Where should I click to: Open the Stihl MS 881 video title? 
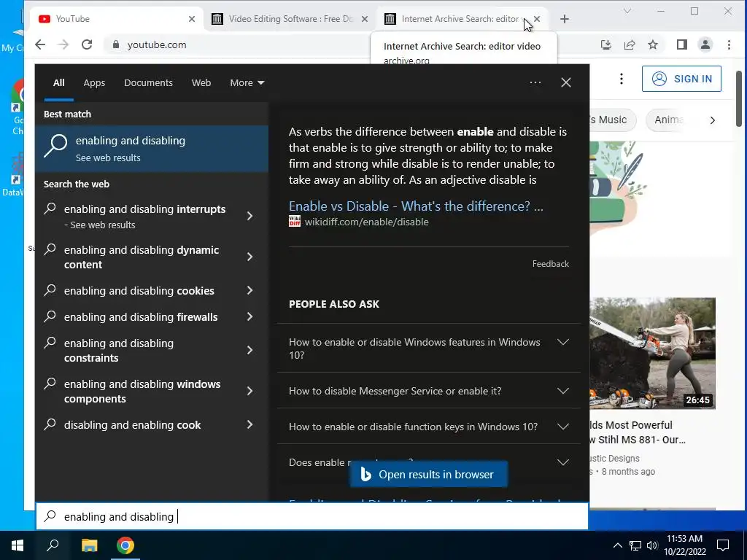[x=638, y=432]
